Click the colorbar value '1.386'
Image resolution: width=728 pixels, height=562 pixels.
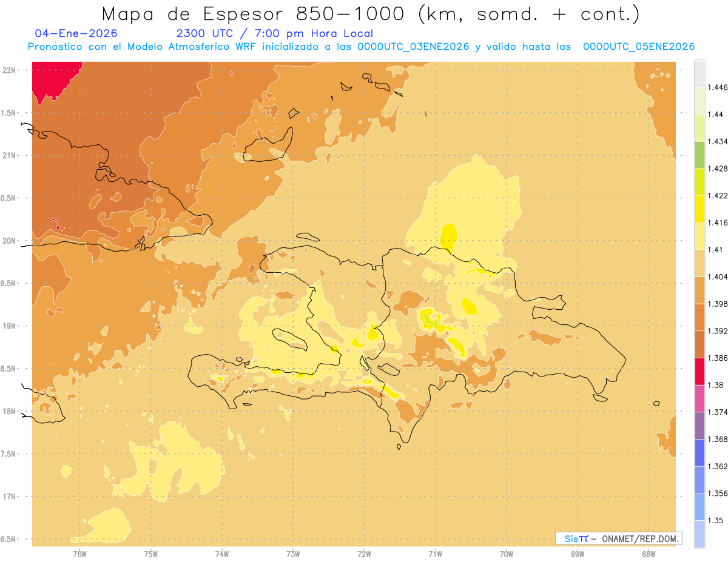(718, 358)
